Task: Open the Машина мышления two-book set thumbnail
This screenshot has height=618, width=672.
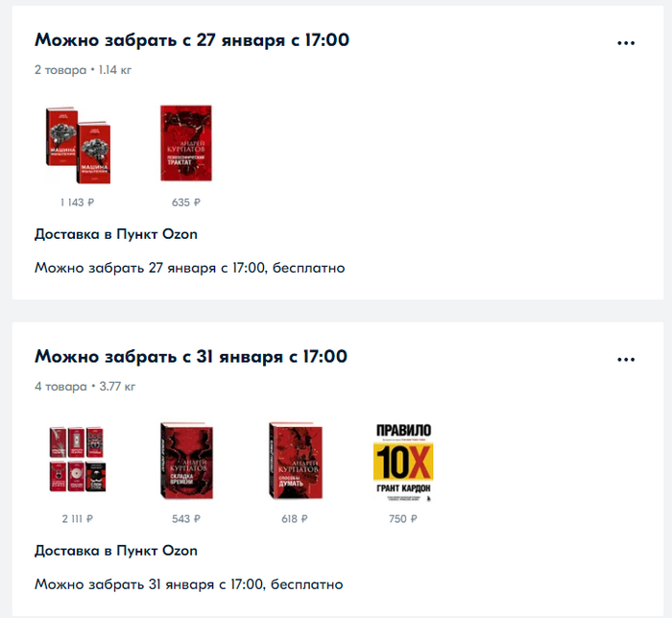Action: [x=78, y=145]
